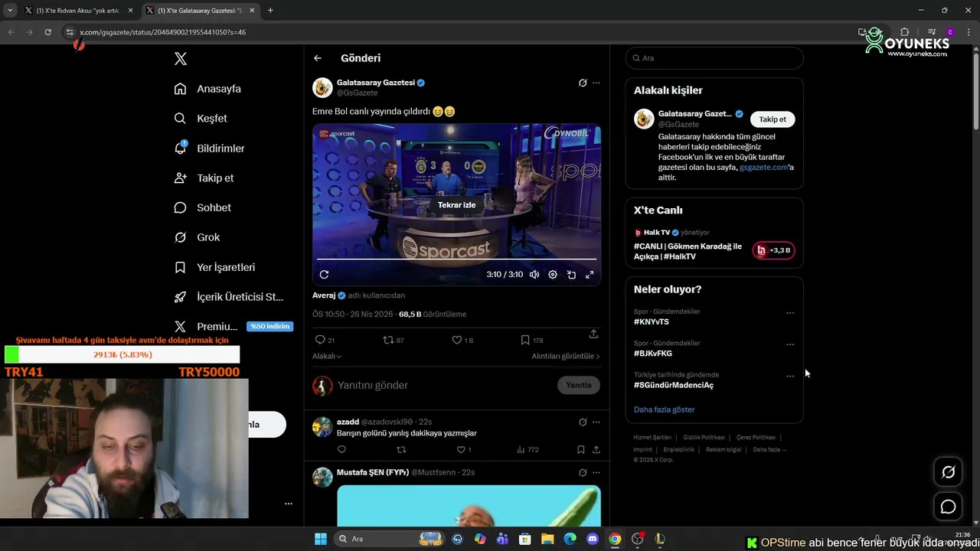Open video settings gear

(x=553, y=274)
